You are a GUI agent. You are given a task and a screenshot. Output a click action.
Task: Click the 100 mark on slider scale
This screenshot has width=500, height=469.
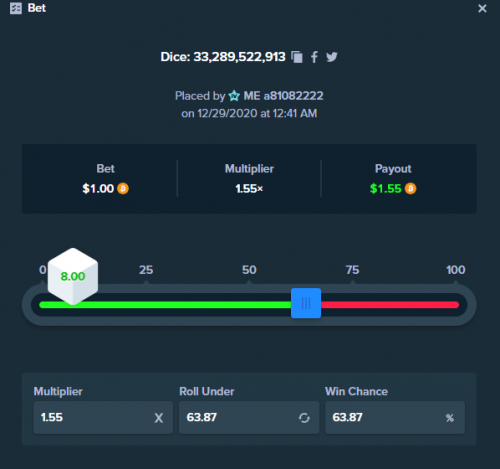click(x=456, y=270)
